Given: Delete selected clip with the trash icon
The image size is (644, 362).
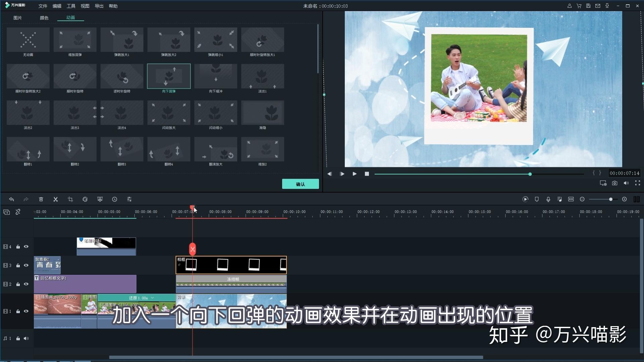Looking at the screenshot, I should pos(41,199).
